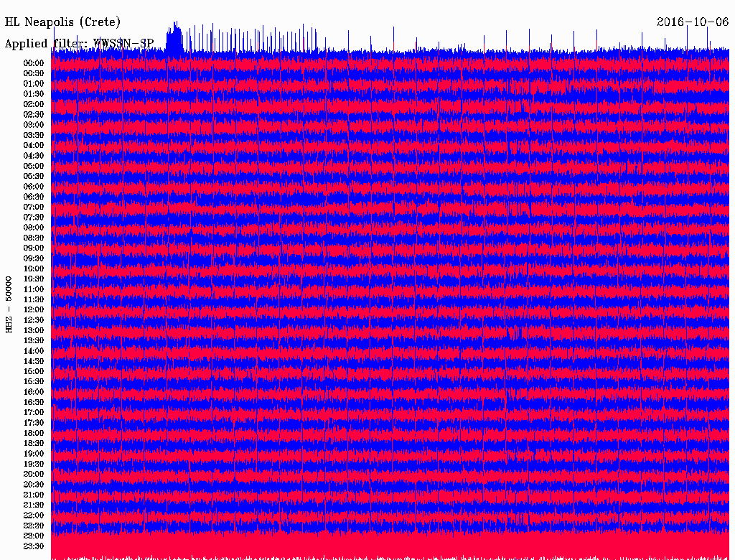Select the 01:30 time row label
The width and height of the screenshot is (735, 560).
34,94
